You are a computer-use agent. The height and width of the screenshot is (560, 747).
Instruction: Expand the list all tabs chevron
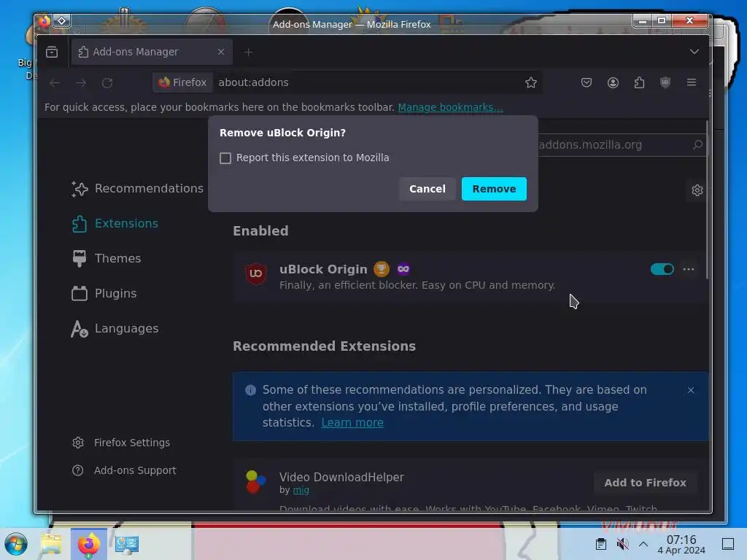[x=694, y=52]
